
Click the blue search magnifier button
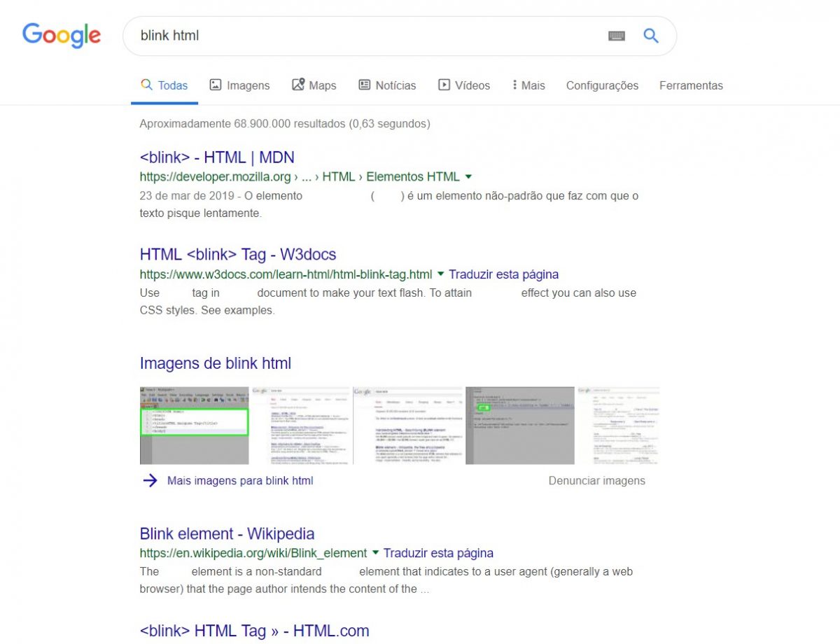tap(651, 36)
